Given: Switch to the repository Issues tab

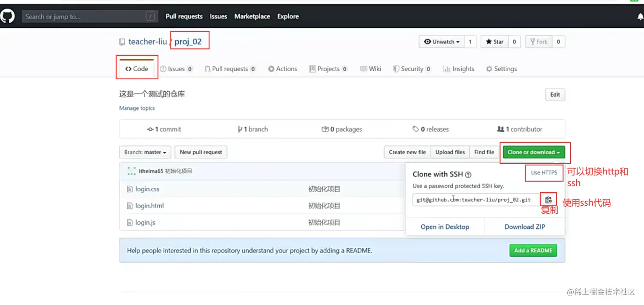Looking at the screenshot, I should point(176,69).
